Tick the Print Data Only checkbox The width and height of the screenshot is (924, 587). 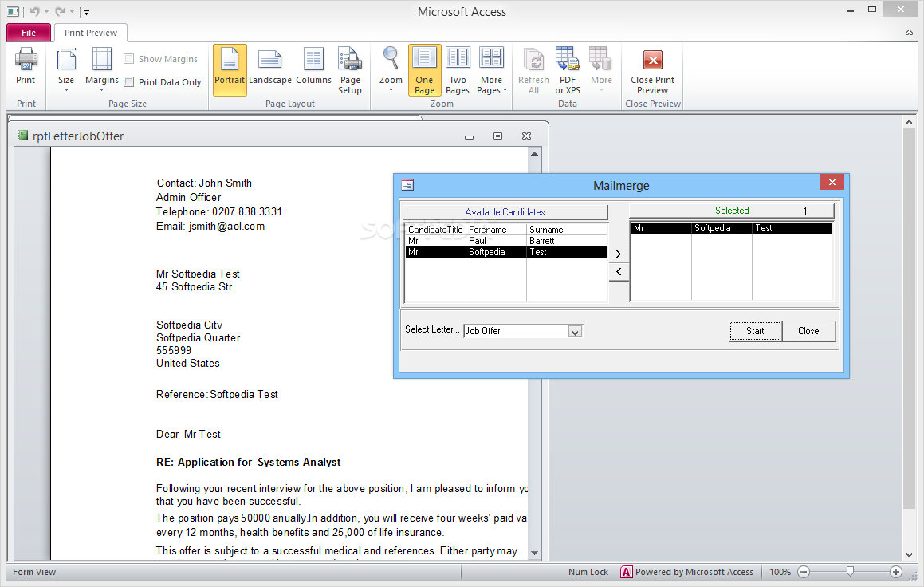pyautogui.click(x=128, y=82)
